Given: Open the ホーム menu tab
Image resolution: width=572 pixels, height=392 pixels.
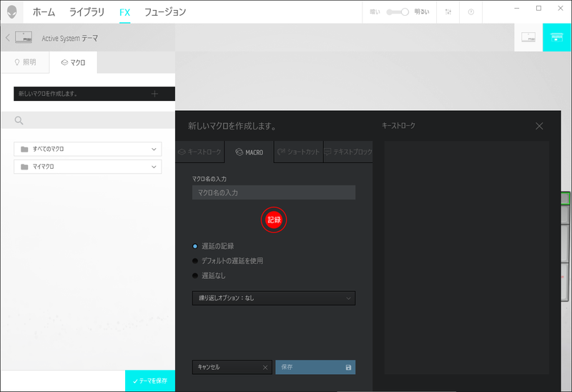Looking at the screenshot, I should coord(44,12).
